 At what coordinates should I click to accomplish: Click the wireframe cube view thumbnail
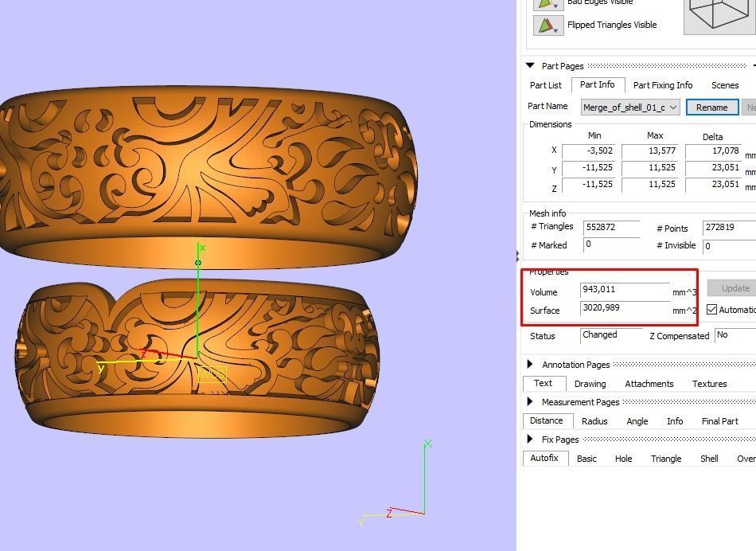coord(719,17)
